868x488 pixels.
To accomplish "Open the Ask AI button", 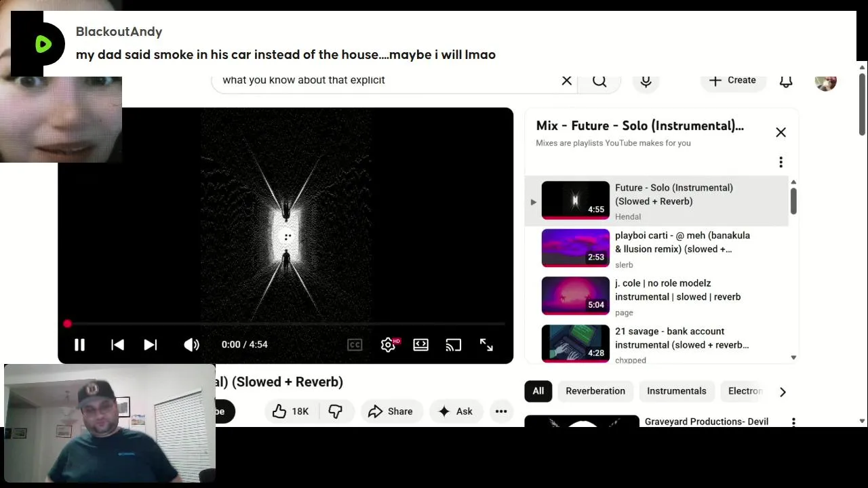I will coord(456,411).
